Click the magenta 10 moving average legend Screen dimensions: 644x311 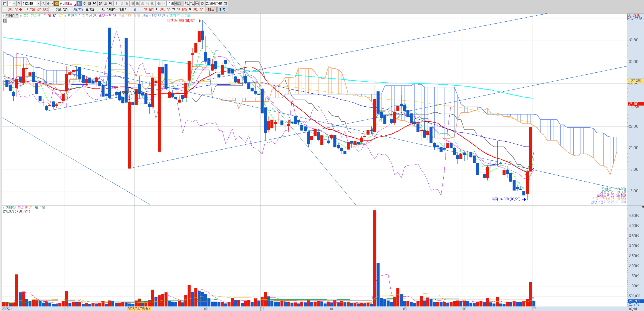(x=44, y=16)
